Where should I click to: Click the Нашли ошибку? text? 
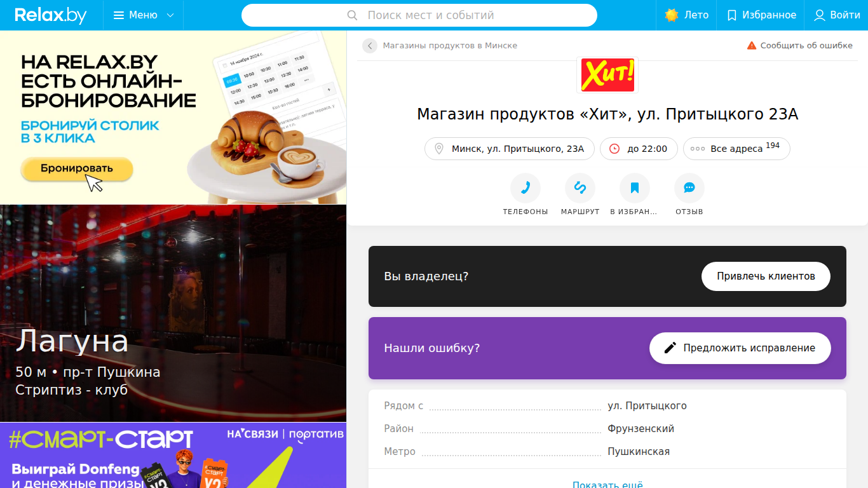click(x=432, y=348)
